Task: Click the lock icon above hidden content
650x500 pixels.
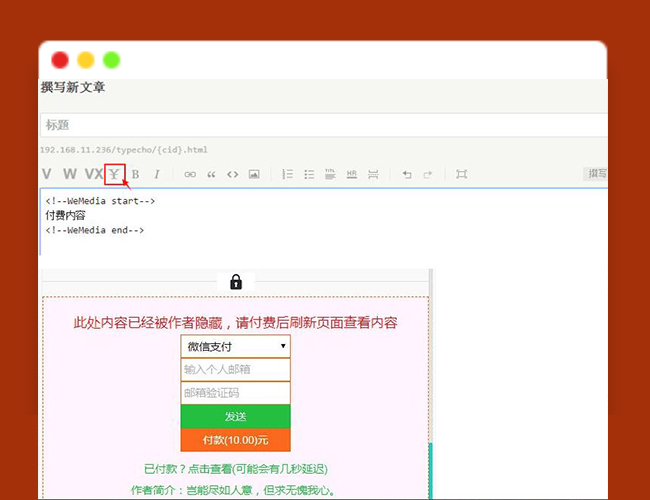Action: tap(236, 282)
